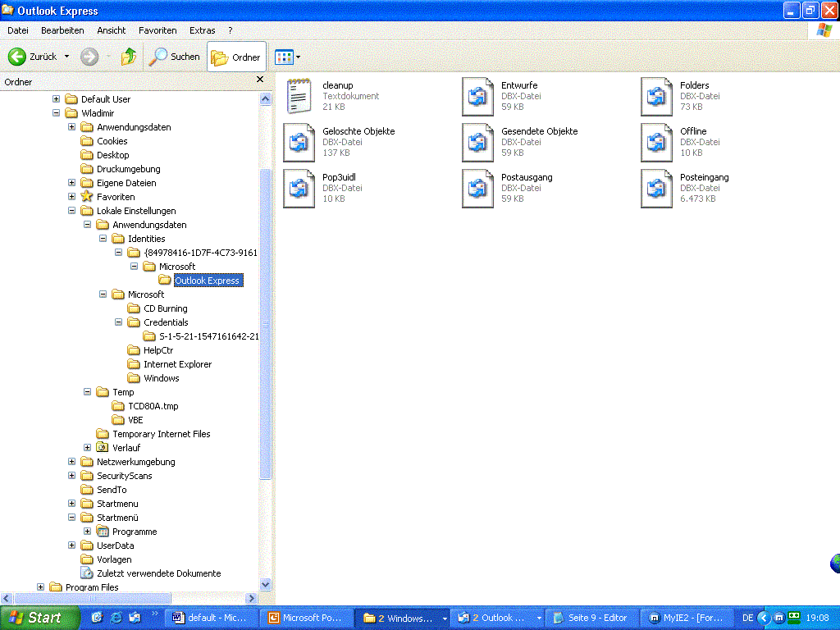
Task: Collapse the Lokale Einstellungen folder
Action: [x=72, y=211]
